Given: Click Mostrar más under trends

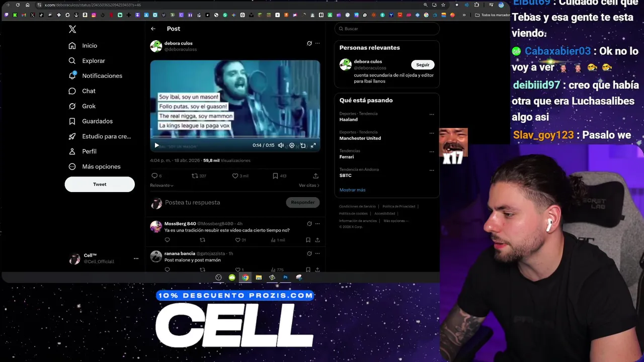Looking at the screenshot, I should 353,190.
